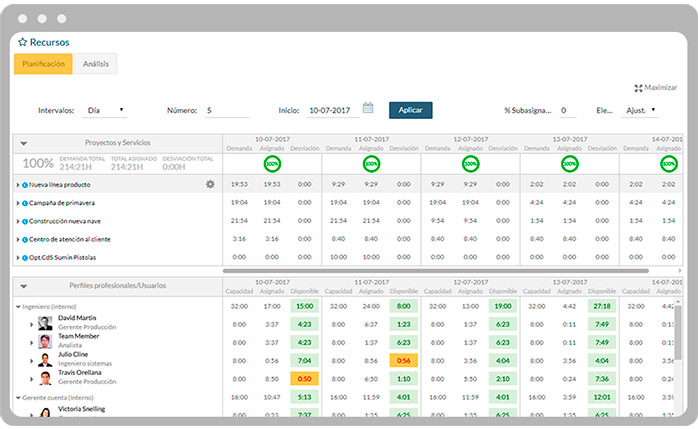Select the Planificación tab

pos(44,64)
